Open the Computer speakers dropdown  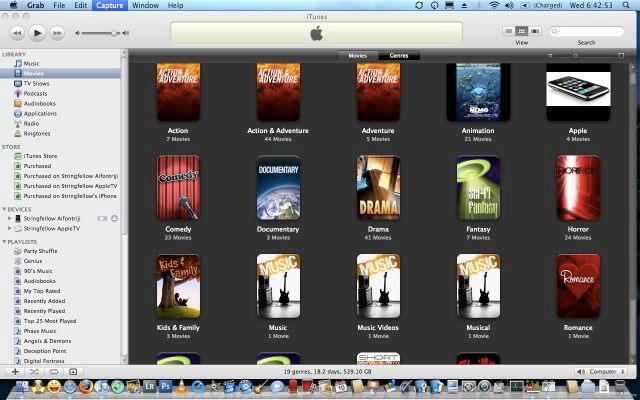(606, 371)
